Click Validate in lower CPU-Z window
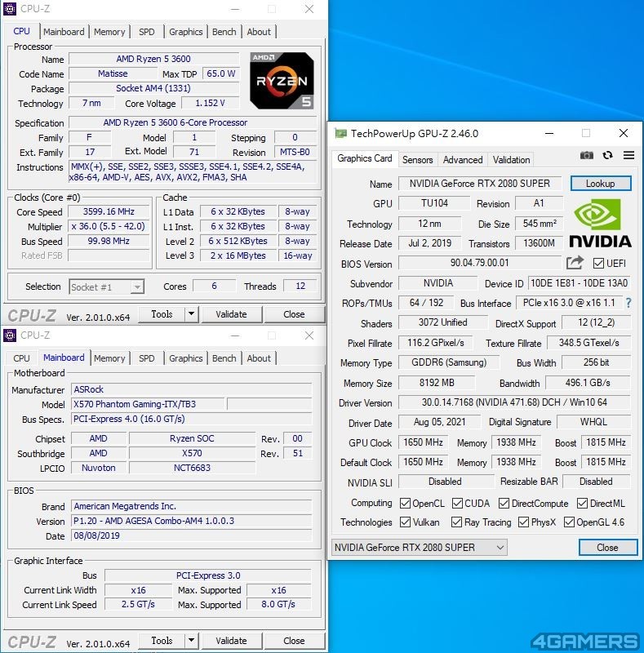Screen dimensions: 644x653 (x=231, y=641)
